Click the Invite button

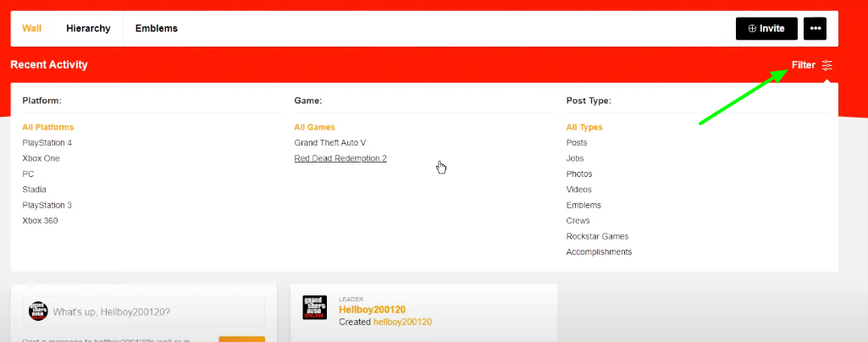(x=766, y=29)
